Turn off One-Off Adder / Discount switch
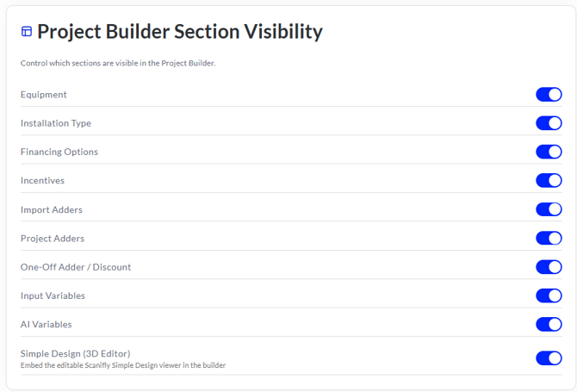This screenshot has width=577, height=392. pos(549,267)
